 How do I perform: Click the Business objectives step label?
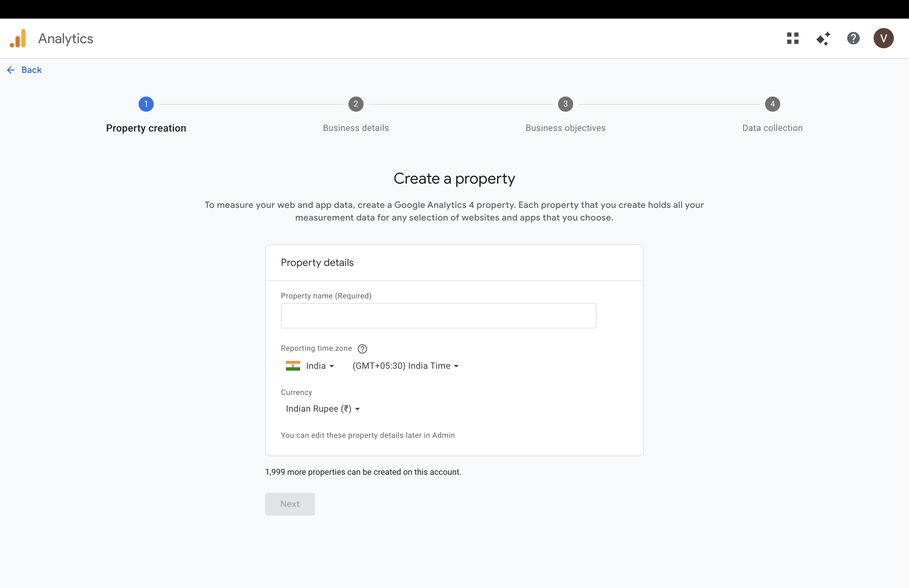(x=565, y=128)
